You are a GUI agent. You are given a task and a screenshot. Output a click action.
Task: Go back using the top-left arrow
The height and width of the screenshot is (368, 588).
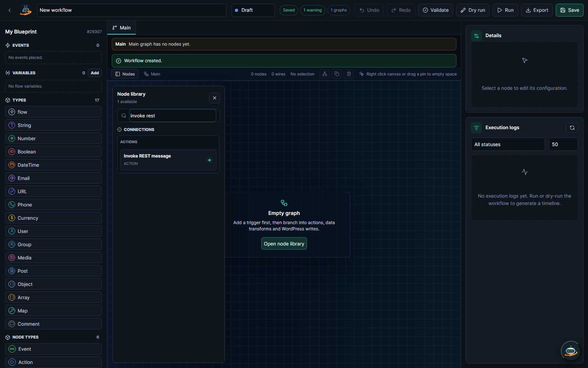coord(10,10)
